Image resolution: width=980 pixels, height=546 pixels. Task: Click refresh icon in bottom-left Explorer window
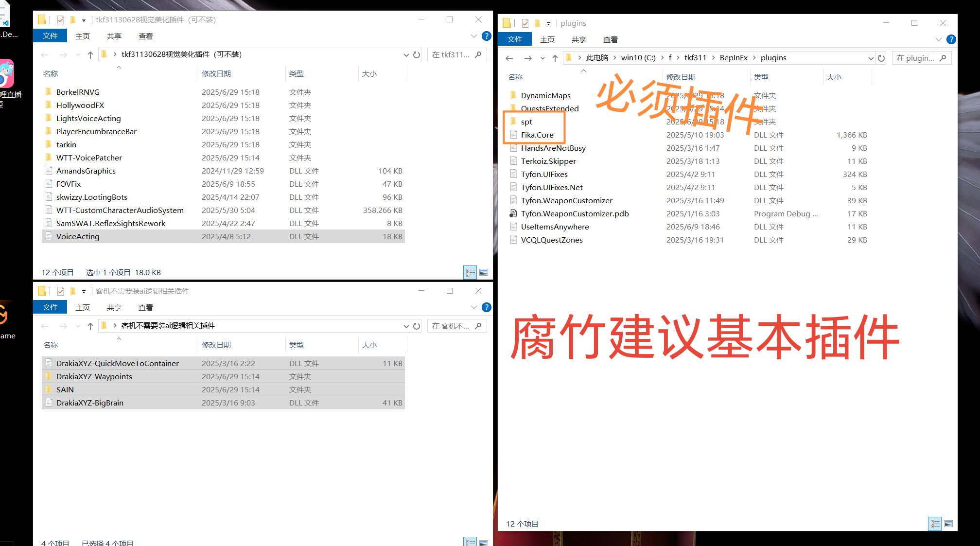pos(417,326)
